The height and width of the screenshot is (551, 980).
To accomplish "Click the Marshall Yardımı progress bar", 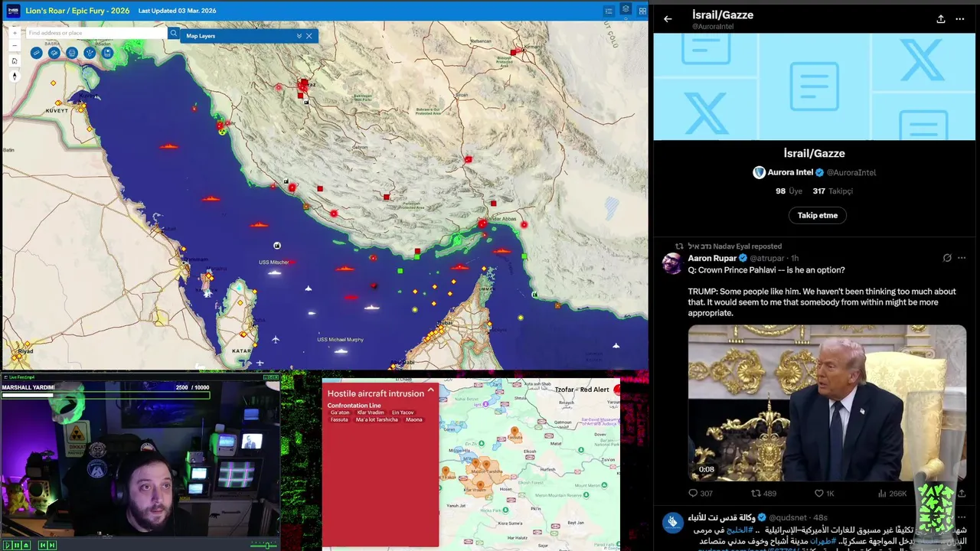I will point(105,395).
